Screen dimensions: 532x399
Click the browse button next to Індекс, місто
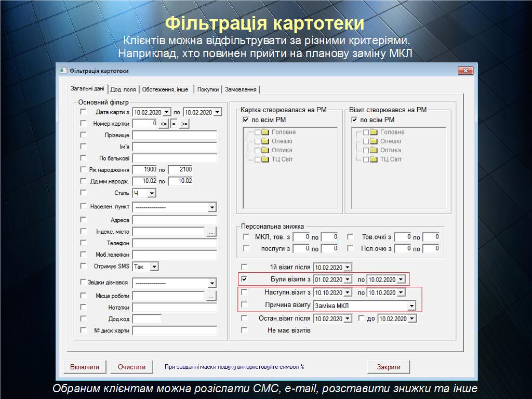[211, 232]
